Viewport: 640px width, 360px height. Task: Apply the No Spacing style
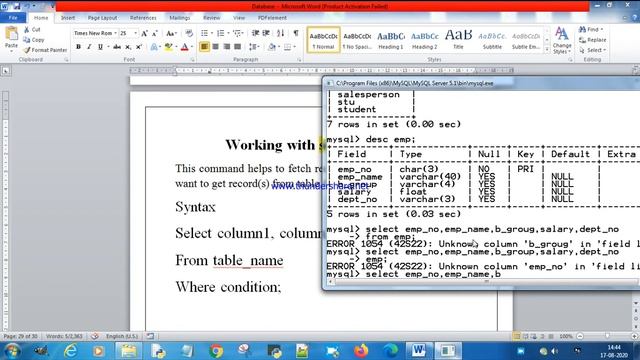pyautogui.click(x=357, y=40)
